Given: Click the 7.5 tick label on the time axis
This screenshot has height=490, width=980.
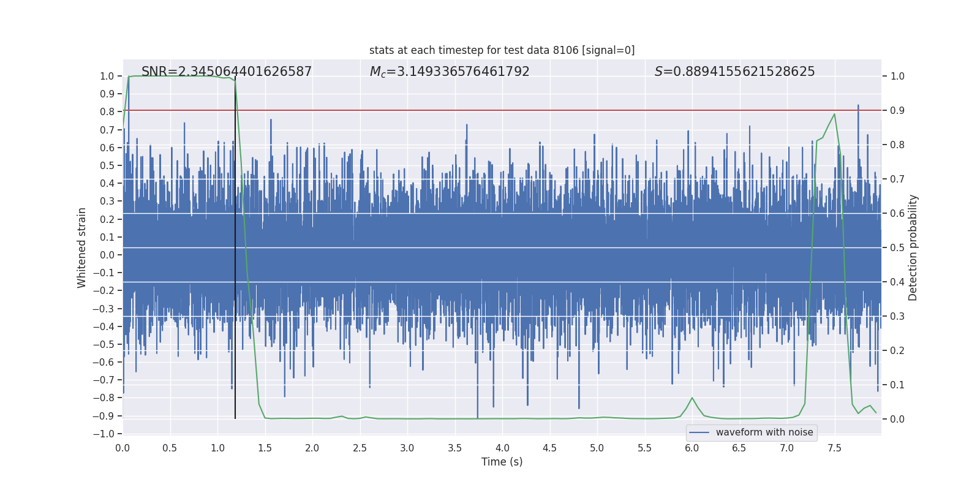Looking at the screenshot, I should tap(834, 448).
